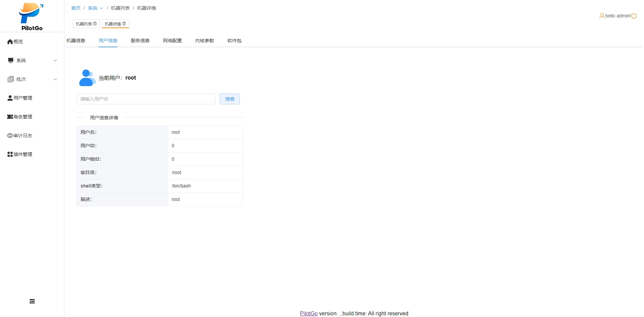644x317 pixels.
Task: Click the admin user avatar icon
Action: tap(602, 16)
